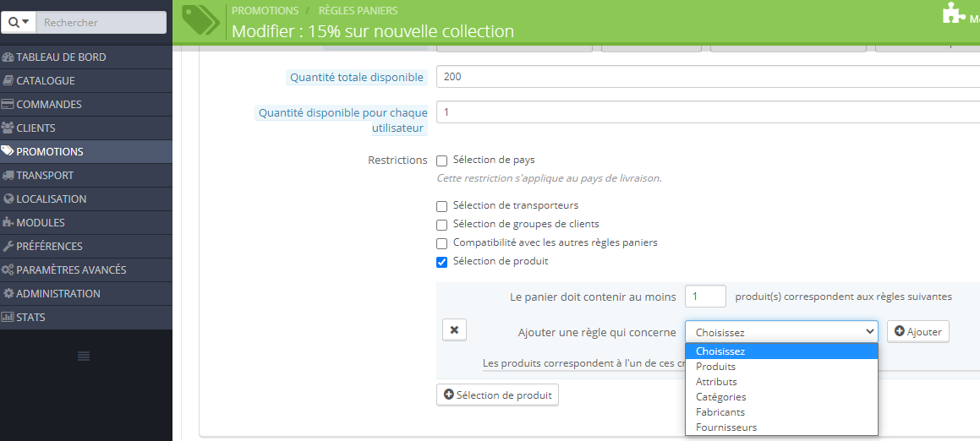
Task: Click Sélection de produit add button
Action: coord(497,395)
